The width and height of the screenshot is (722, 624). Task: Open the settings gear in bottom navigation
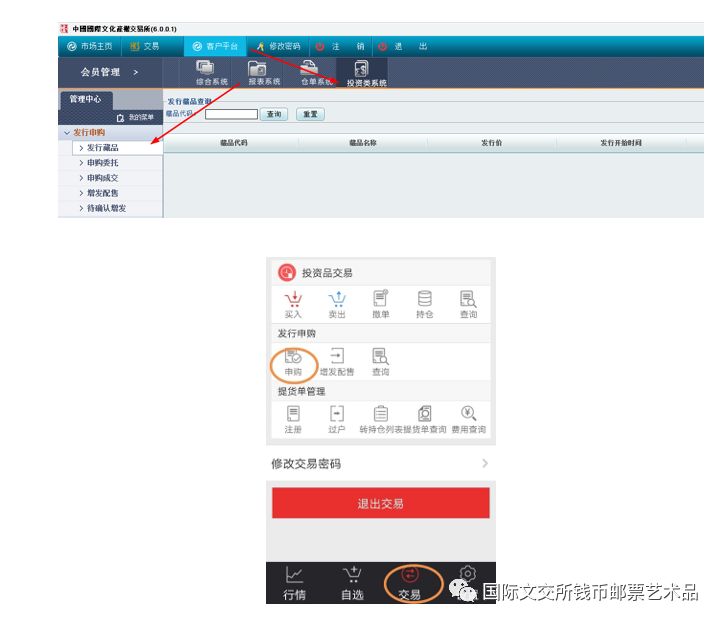coord(468,574)
